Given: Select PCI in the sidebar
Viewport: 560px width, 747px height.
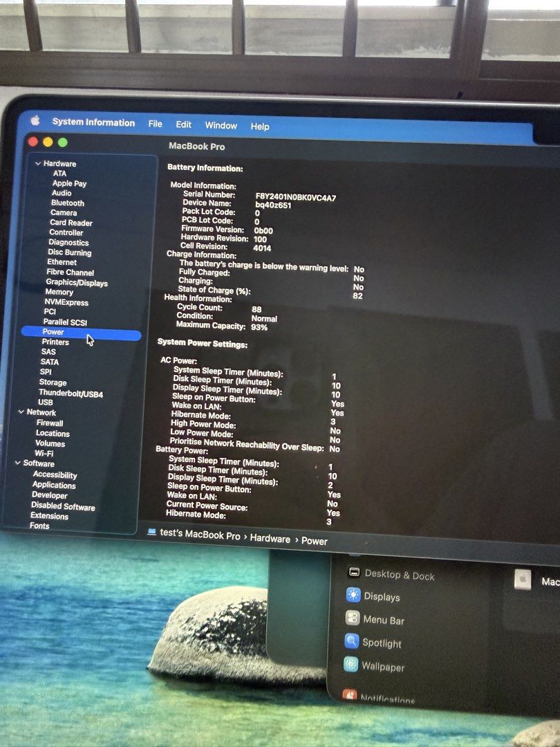Looking at the screenshot, I should (50, 311).
